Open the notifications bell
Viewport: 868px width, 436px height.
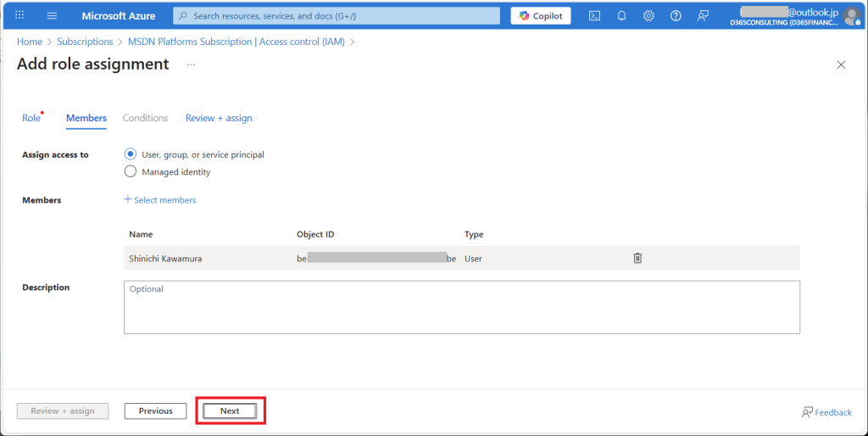coord(621,15)
